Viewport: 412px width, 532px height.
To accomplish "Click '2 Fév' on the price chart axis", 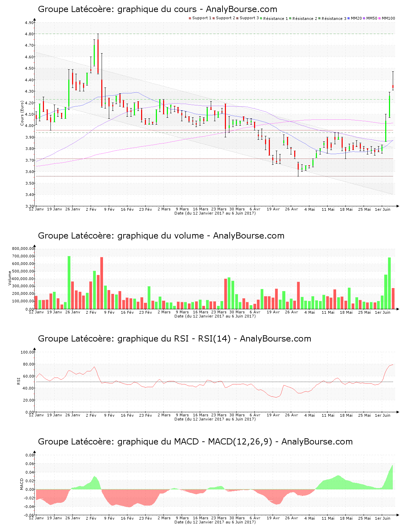I will tap(91, 209).
